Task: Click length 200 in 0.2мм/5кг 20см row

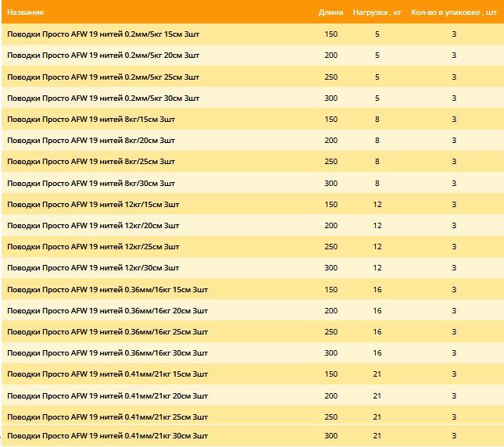Action: [x=331, y=55]
